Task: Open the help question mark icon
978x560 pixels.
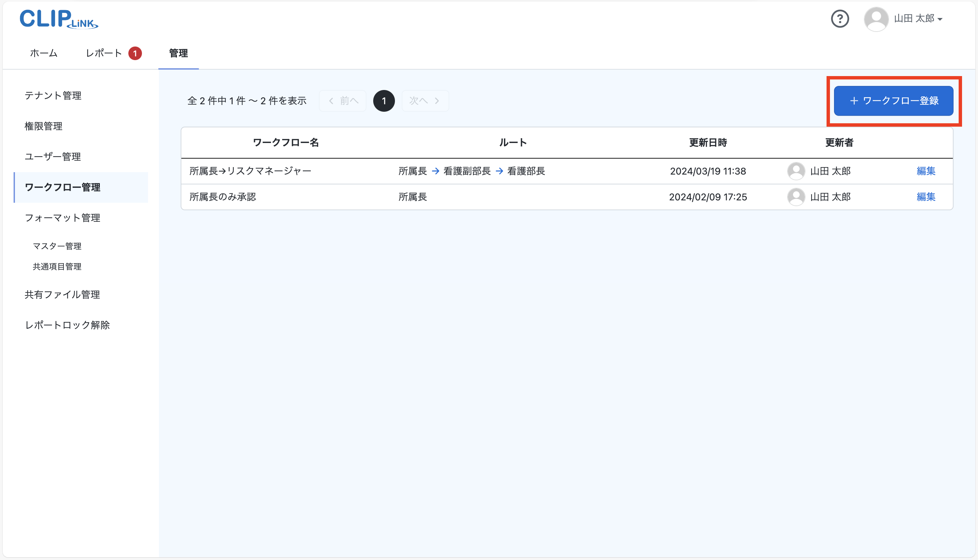Action: pyautogui.click(x=840, y=18)
